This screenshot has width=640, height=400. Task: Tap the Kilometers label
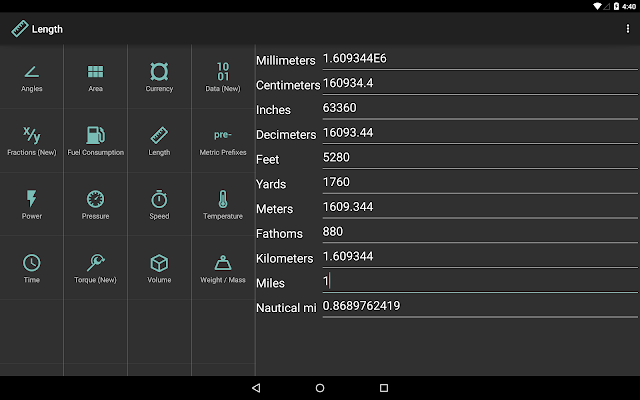point(284,258)
